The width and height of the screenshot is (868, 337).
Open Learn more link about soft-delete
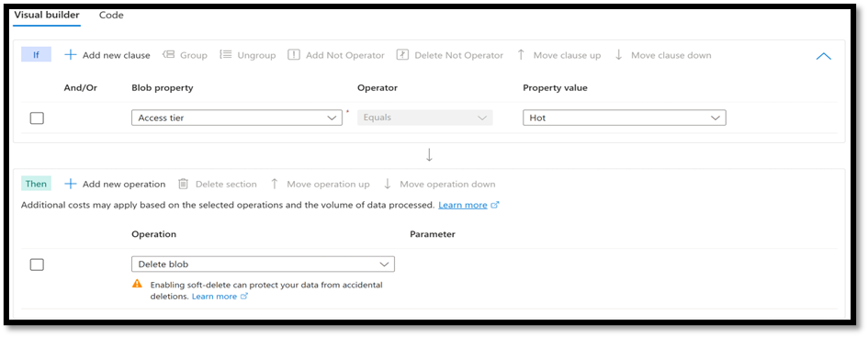tap(214, 296)
